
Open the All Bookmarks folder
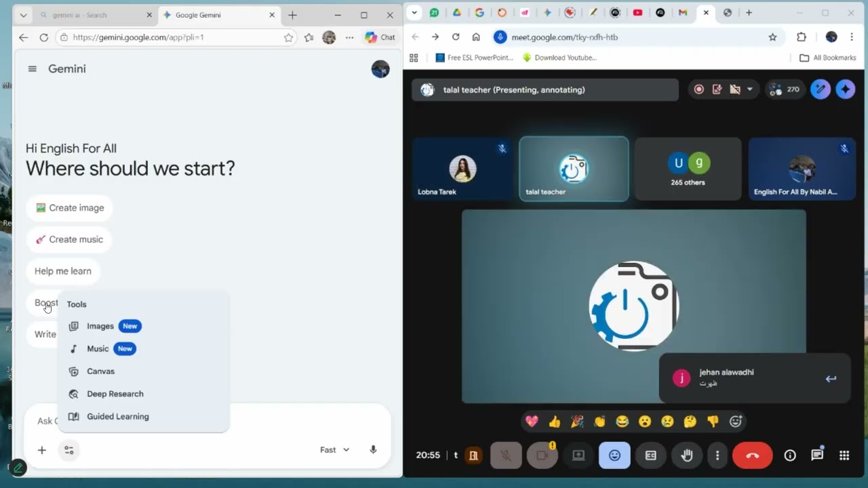pos(828,58)
